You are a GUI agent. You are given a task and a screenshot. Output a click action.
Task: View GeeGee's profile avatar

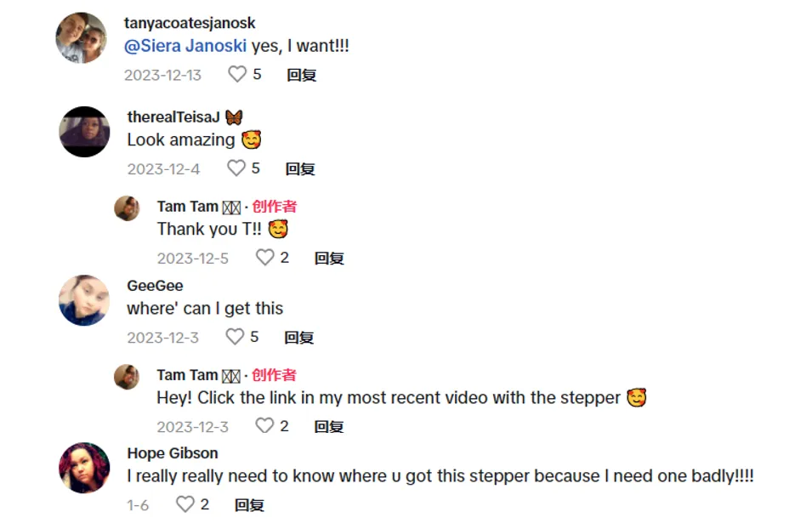pyautogui.click(x=84, y=300)
